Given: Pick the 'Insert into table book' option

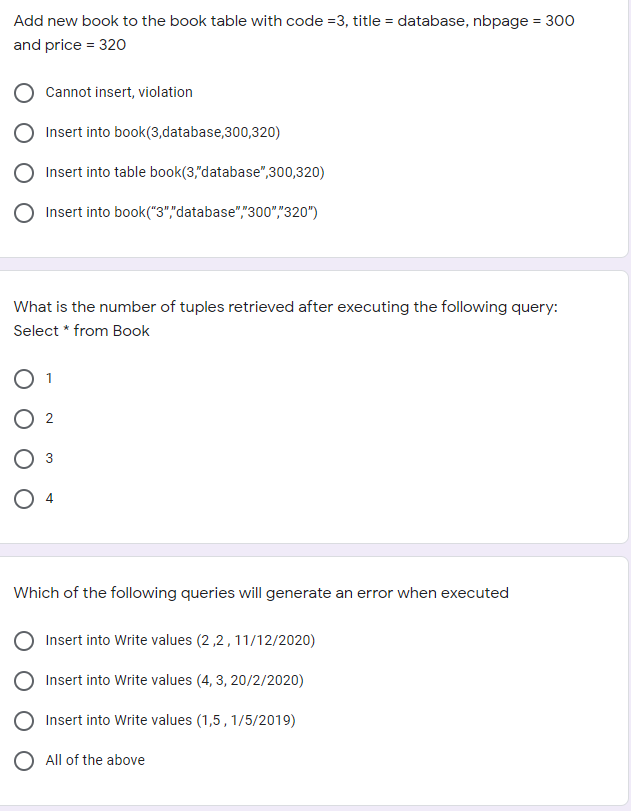Looking at the screenshot, I should (x=24, y=173).
